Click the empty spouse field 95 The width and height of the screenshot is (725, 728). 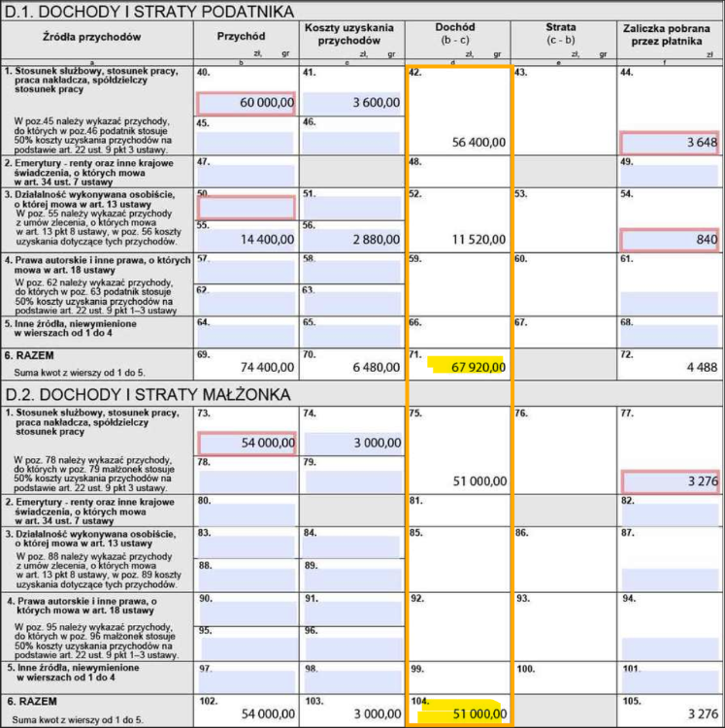click(248, 648)
